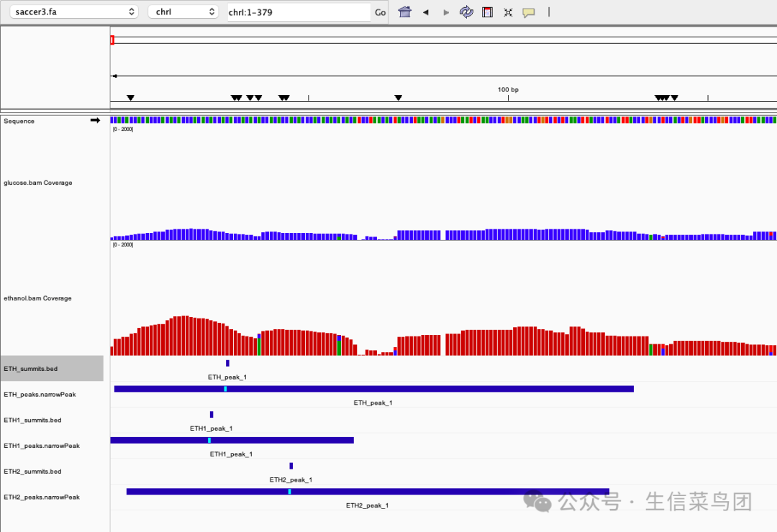The height and width of the screenshot is (532, 777).
Task: Click the cyan summit mark in ETH_peaks.narrowPeak
Action: [x=225, y=389]
